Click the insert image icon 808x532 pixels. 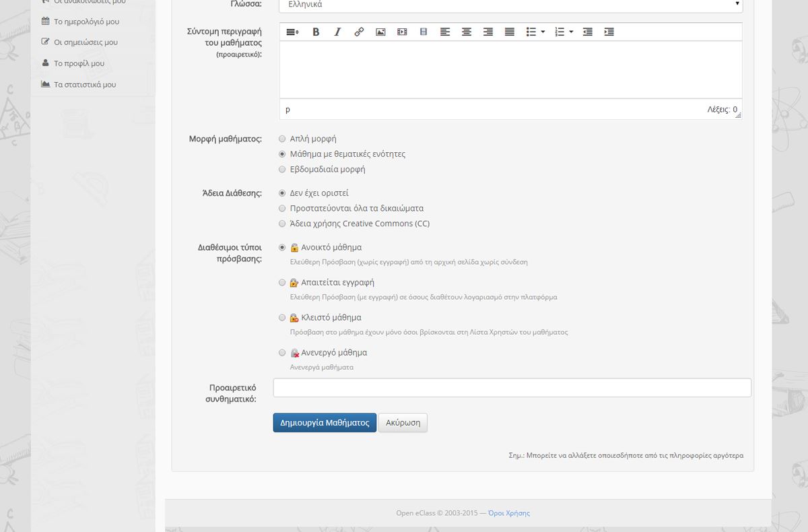coord(380,32)
